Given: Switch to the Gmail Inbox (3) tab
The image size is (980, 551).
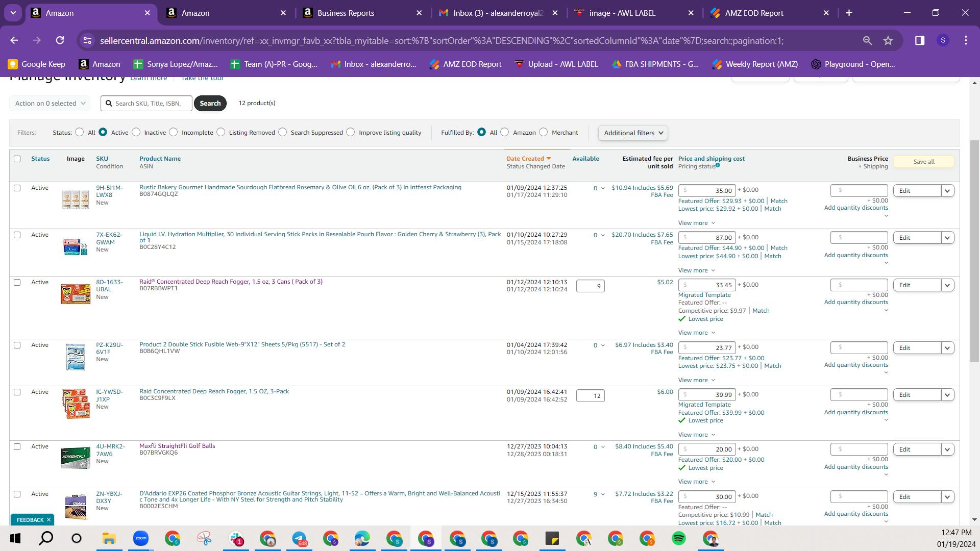Looking at the screenshot, I should click(498, 13).
